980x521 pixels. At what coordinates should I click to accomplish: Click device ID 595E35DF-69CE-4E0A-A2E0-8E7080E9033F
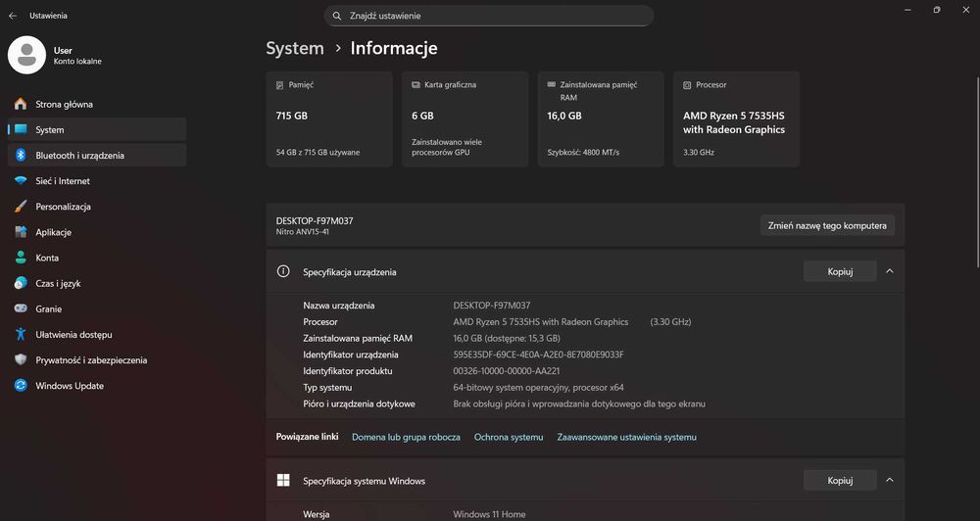[x=538, y=355]
